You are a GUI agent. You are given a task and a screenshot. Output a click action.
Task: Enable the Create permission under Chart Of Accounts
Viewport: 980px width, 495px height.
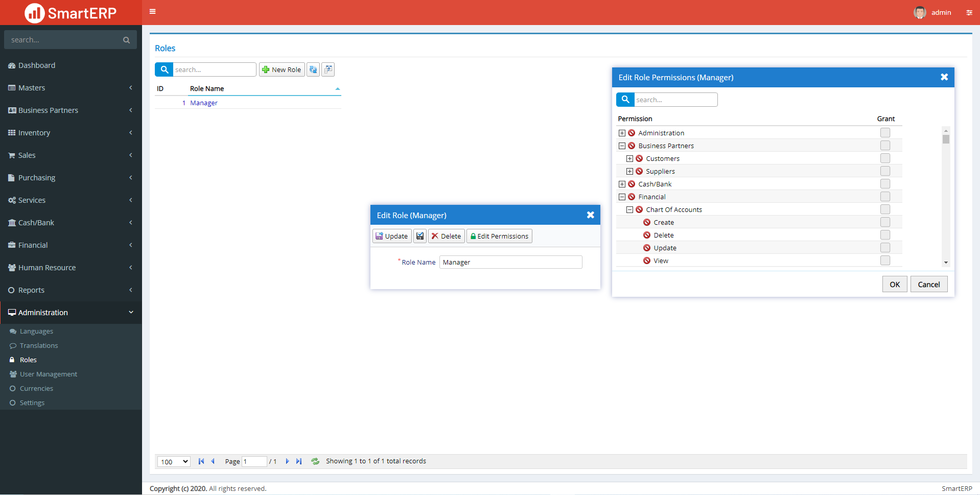pos(885,222)
